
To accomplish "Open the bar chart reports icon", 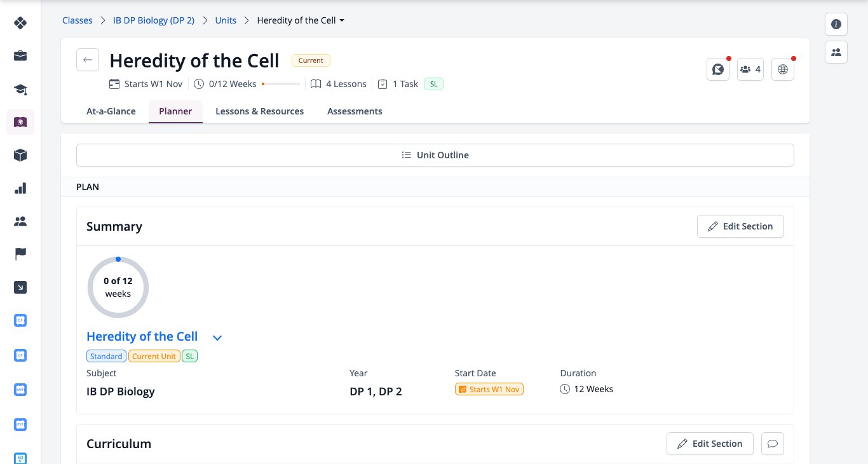I will click(20, 188).
